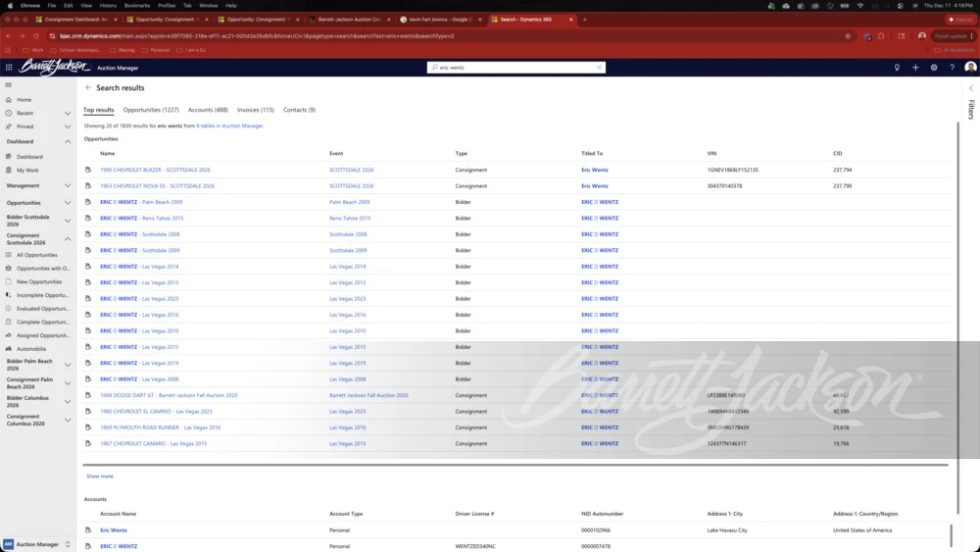Select the Top results tab
Image resolution: width=980 pixels, height=552 pixels.
99,110
